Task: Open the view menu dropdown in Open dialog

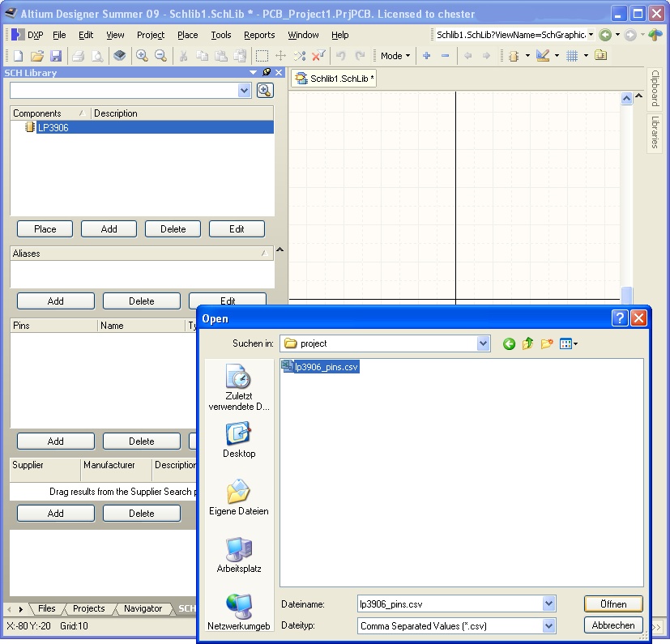Action: [569, 344]
